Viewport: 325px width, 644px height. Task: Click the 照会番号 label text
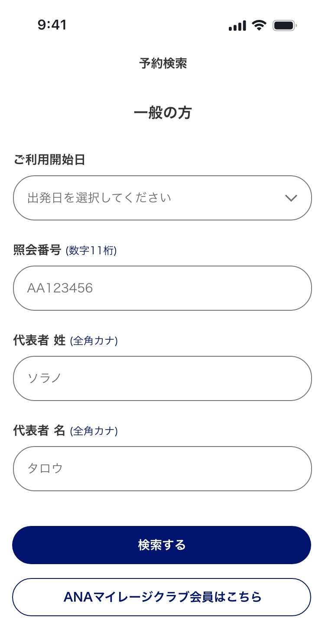[x=37, y=250]
